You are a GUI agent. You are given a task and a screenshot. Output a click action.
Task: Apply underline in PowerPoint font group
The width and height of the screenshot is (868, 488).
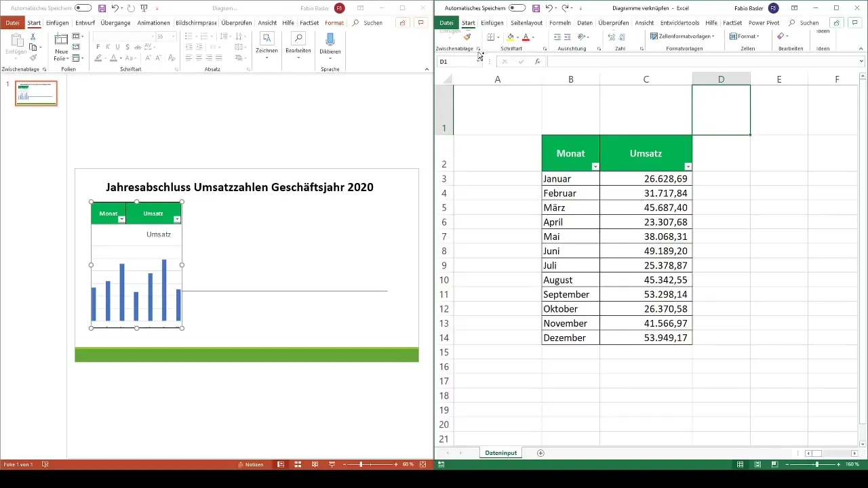(118, 47)
